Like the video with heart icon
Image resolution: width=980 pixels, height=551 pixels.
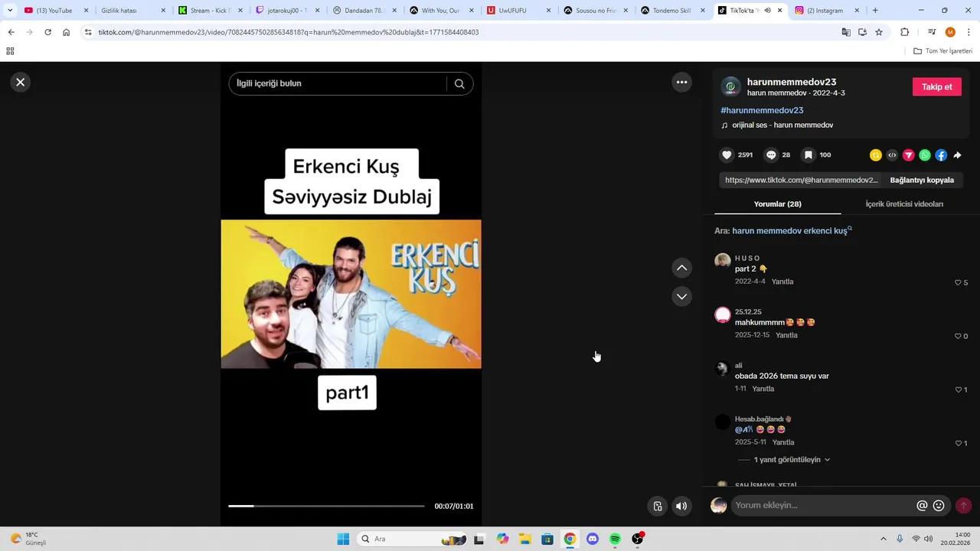[727, 155]
